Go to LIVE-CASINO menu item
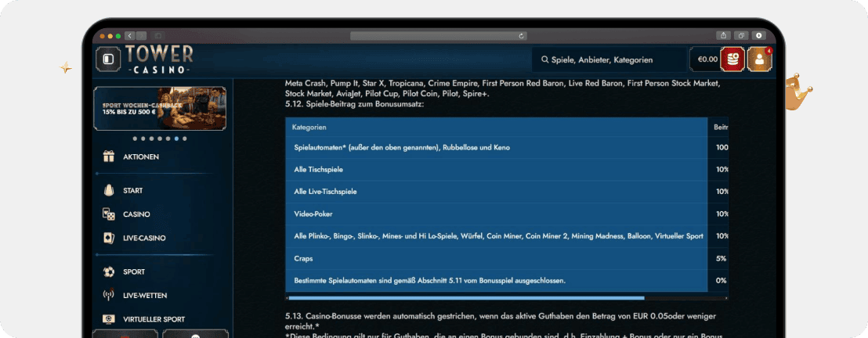The width and height of the screenshot is (868, 338). [x=144, y=239]
